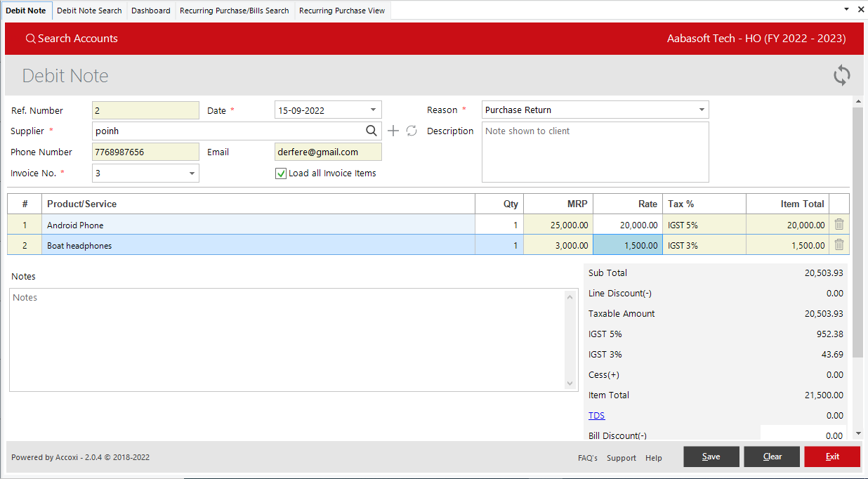Click the Ref. Number field
The width and height of the screenshot is (868, 479).
tap(145, 110)
